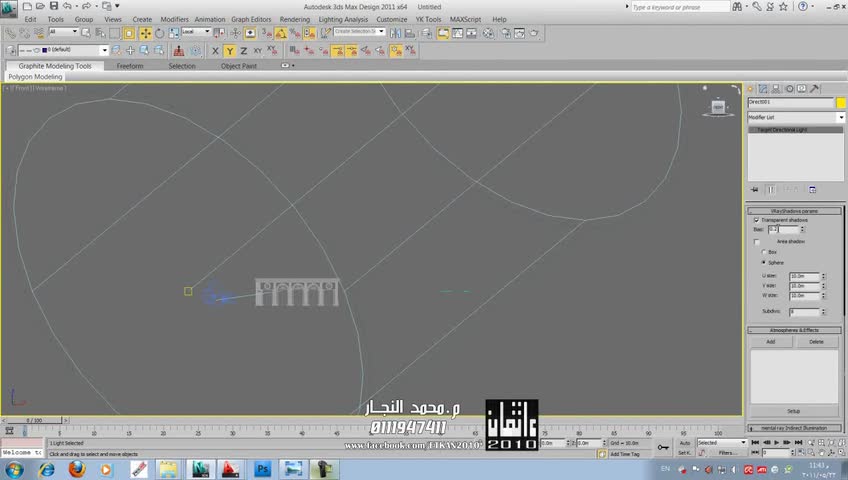Open the Material Editor icon
The image size is (848, 480).
[x=488, y=34]
